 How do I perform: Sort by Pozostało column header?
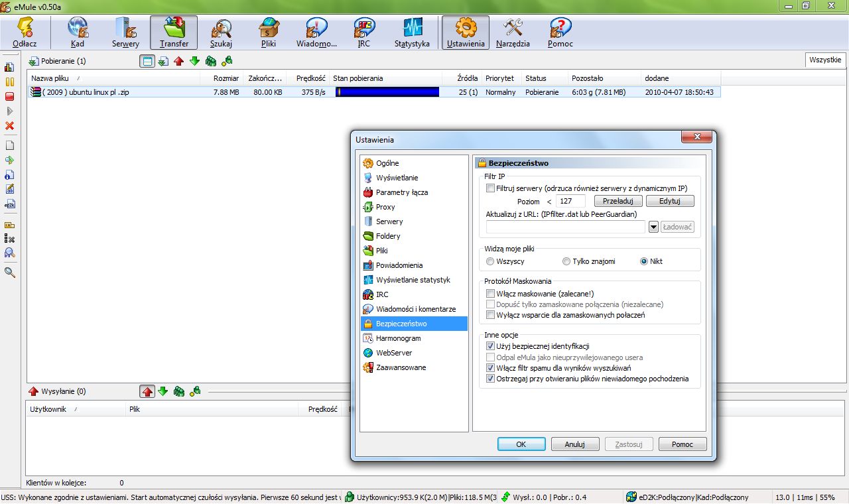(x=604, y=78)
